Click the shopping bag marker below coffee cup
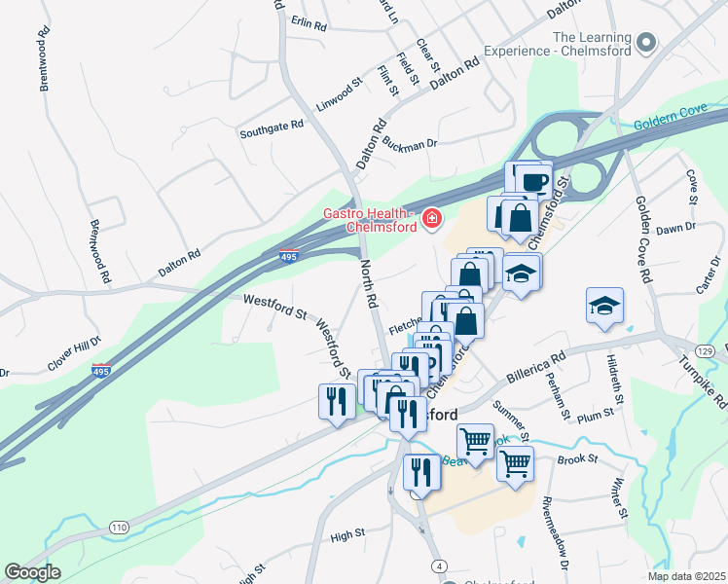Viewport: 728px width, 584px height. coord(520,218)
